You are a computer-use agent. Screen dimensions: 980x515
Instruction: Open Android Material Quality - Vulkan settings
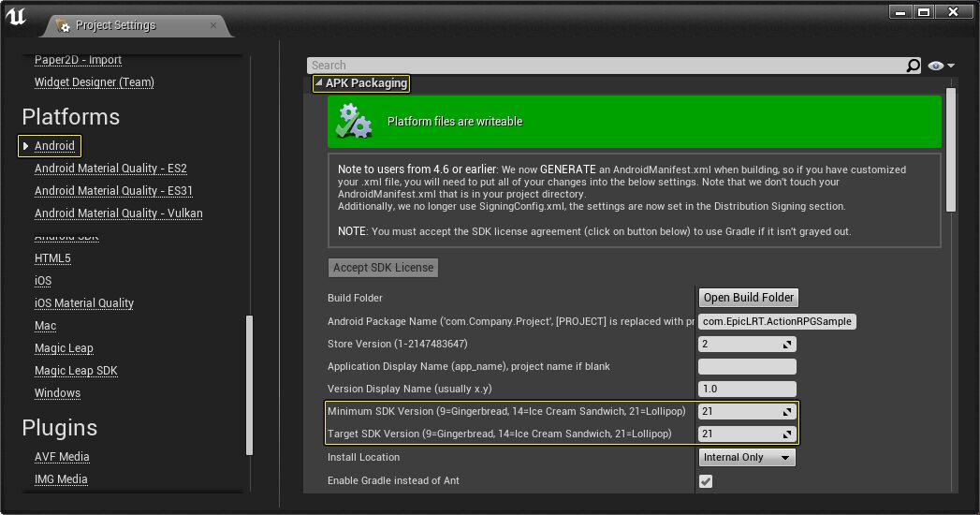[x=118, y=213]
